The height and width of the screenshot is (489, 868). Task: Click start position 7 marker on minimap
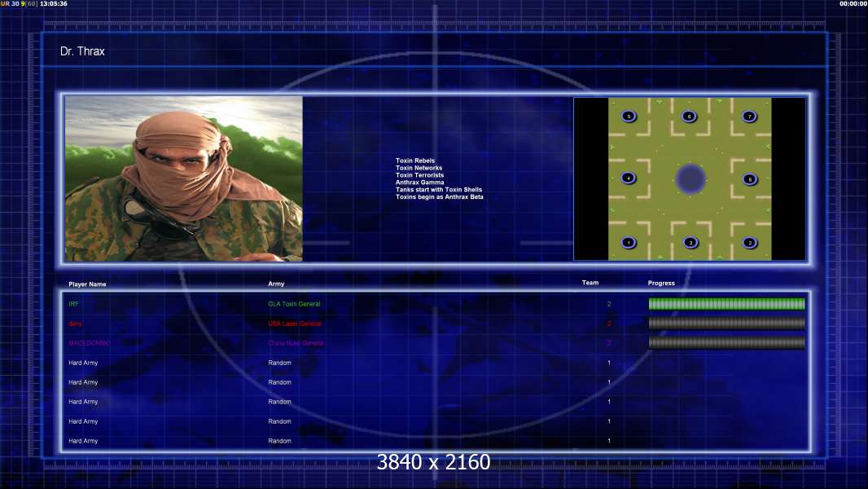tap(749, 117)
